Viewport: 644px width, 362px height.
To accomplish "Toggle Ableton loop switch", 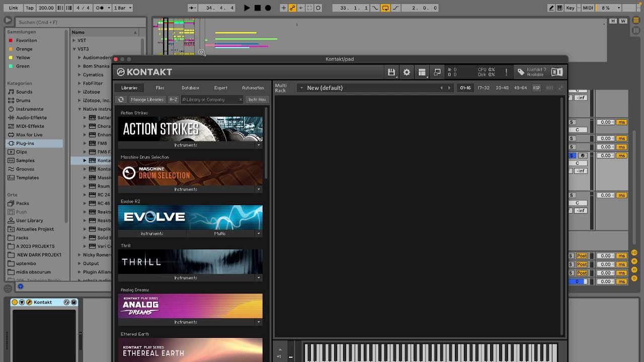I will [385, 8].
